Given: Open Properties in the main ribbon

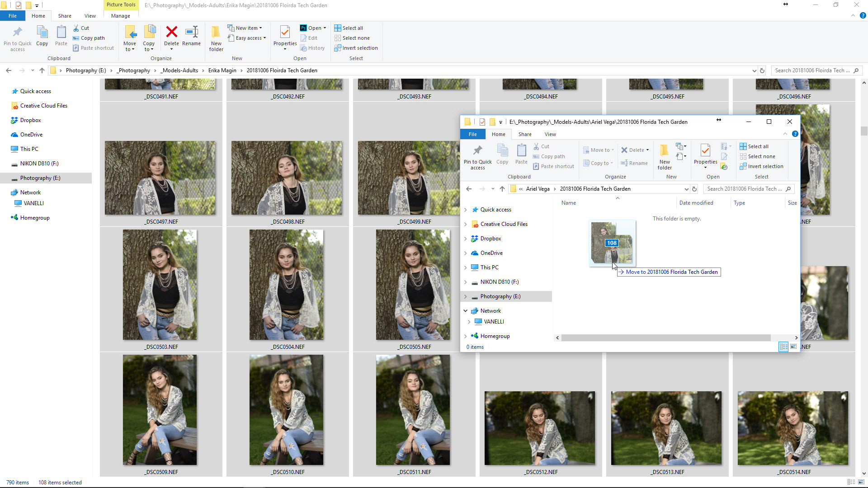Looking at the screenshot, I should pyautogui.click(x=285, y=35).
